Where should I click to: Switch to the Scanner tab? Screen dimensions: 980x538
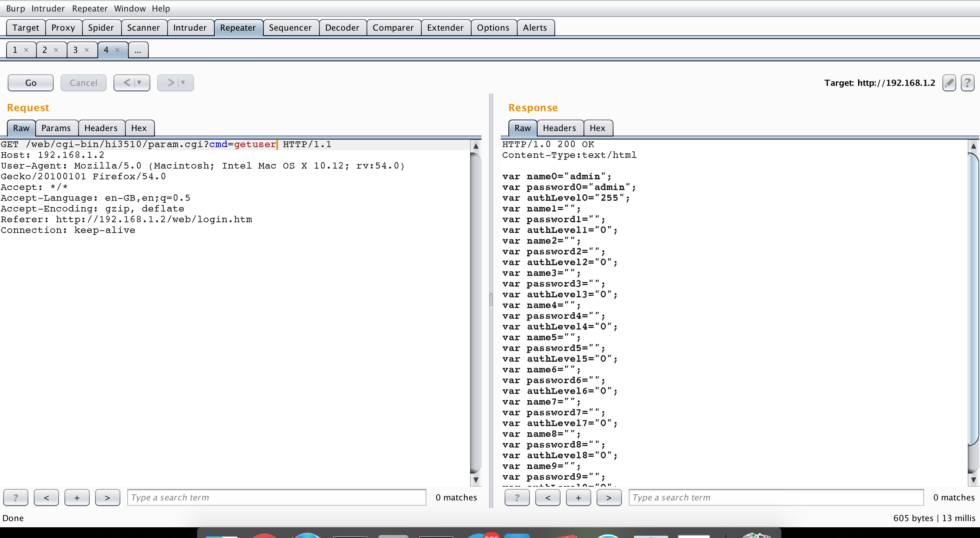[144, 28]
